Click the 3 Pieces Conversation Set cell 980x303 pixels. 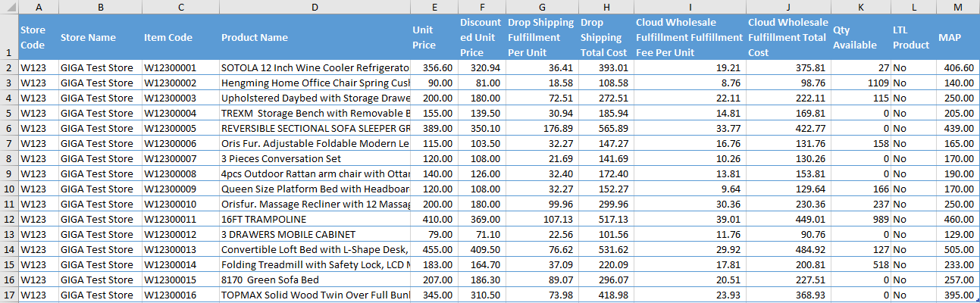[315, 158]
